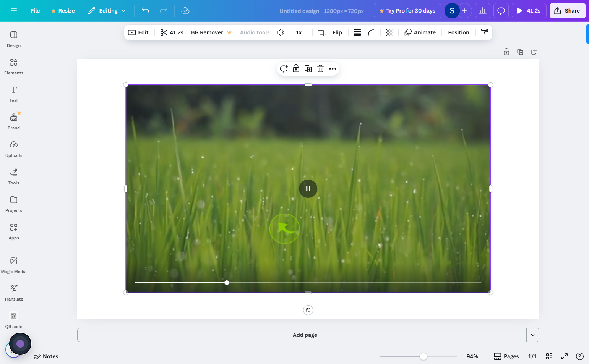
Task: Click the 94% zoom level
Action: tap(472, 356)
